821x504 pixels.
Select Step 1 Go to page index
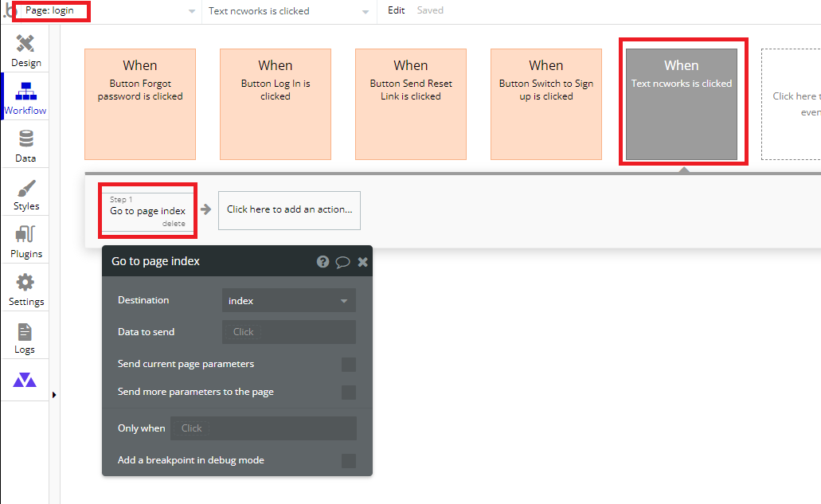pyautogui.click(x=147, y=210)
